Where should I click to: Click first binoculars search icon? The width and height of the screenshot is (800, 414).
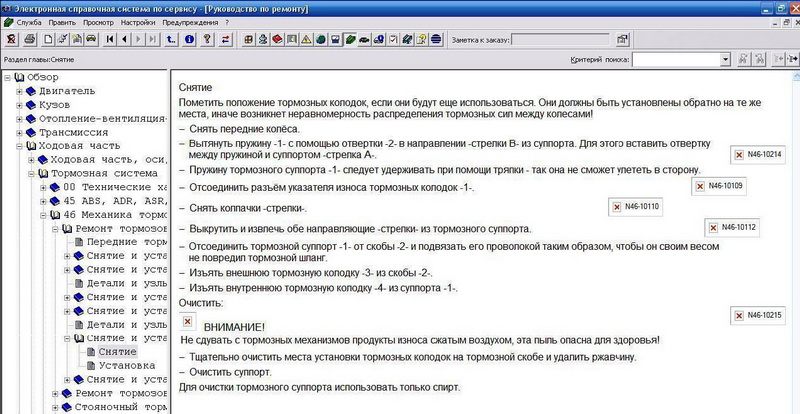[744, 59]
